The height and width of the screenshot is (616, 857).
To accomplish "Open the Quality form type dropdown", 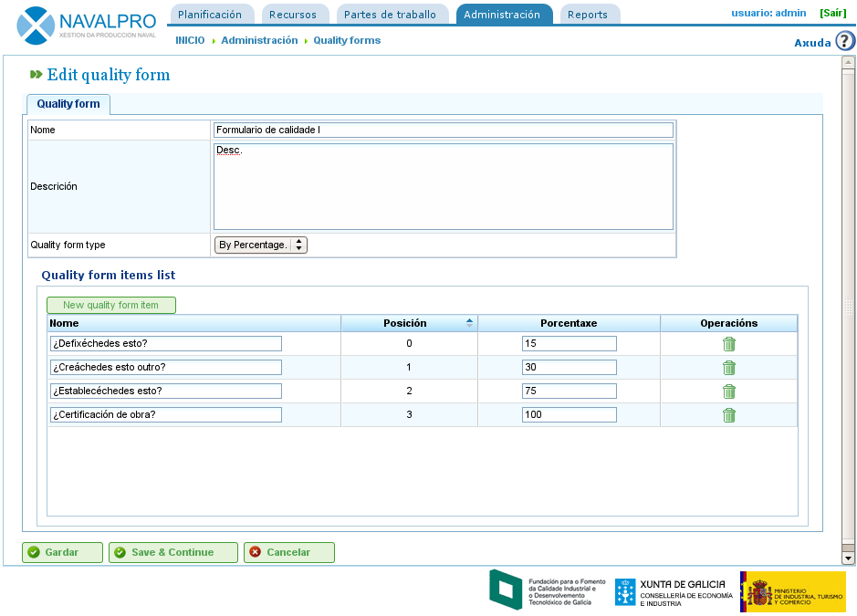I will (x=261, y=245).
